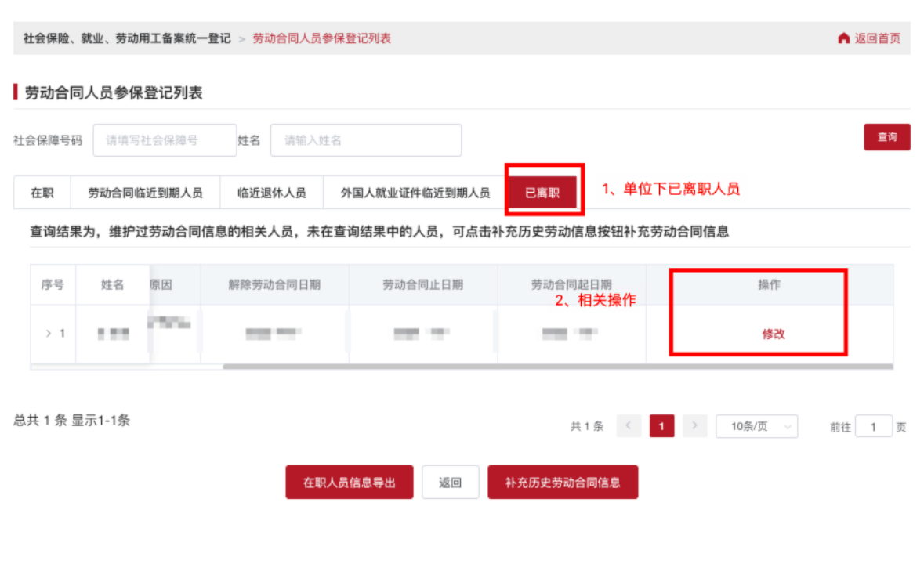
Task: Go to next page arrow in pagination
Action: point(694,426)
